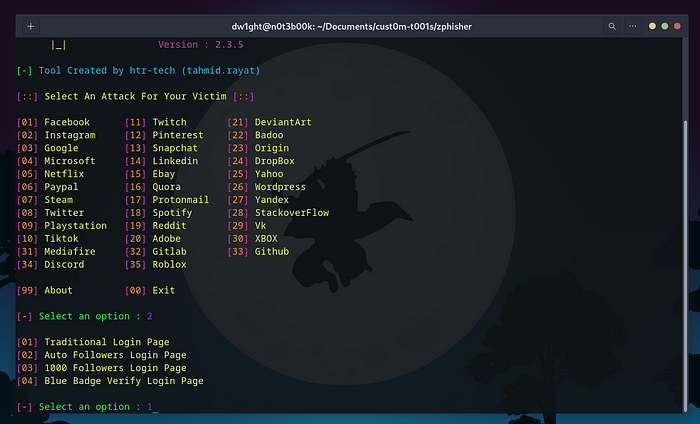Screen dimensions: 700x424
Task: Click '[01] Traditional Login Page' line
Action: (x=93, y=342)
